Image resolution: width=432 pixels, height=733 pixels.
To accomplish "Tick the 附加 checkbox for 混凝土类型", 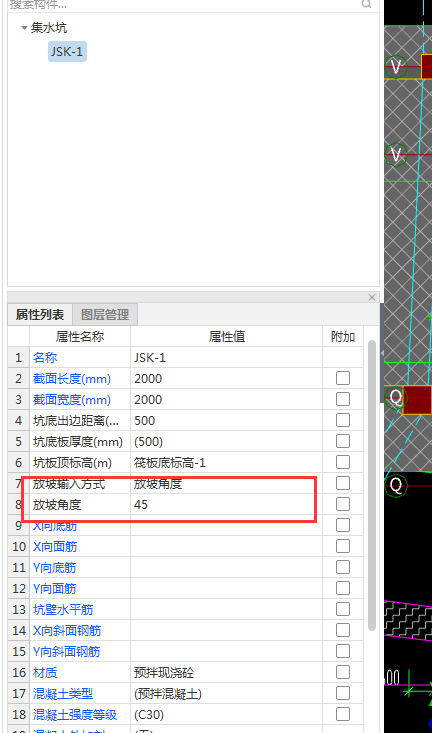I will (x=343, y=694).
